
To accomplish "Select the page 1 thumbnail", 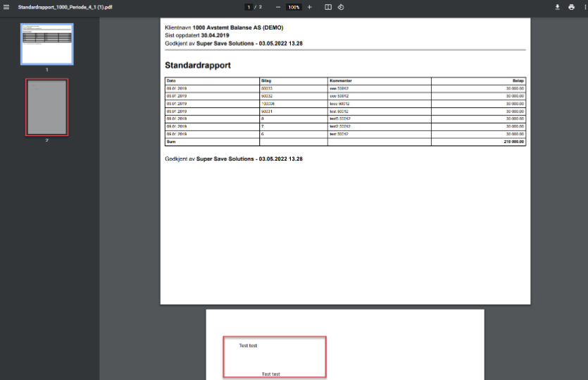I will click(x=46, y=44).
